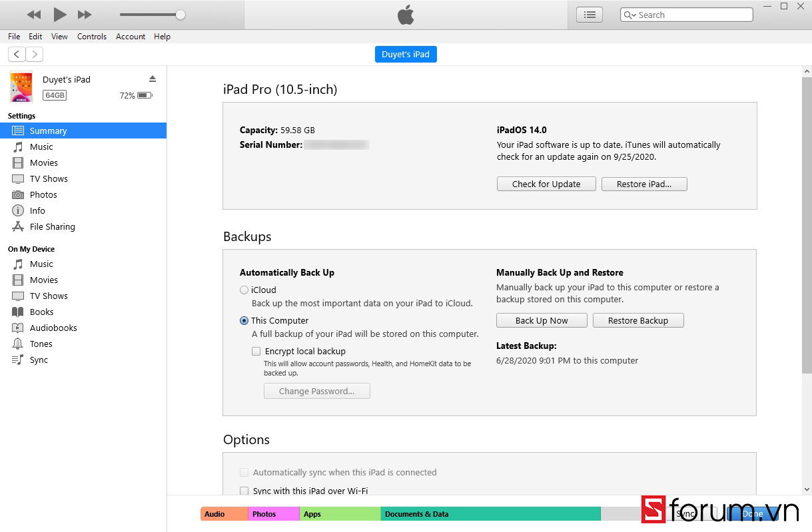Click the Duyet's iPad device button

[406, 55]
